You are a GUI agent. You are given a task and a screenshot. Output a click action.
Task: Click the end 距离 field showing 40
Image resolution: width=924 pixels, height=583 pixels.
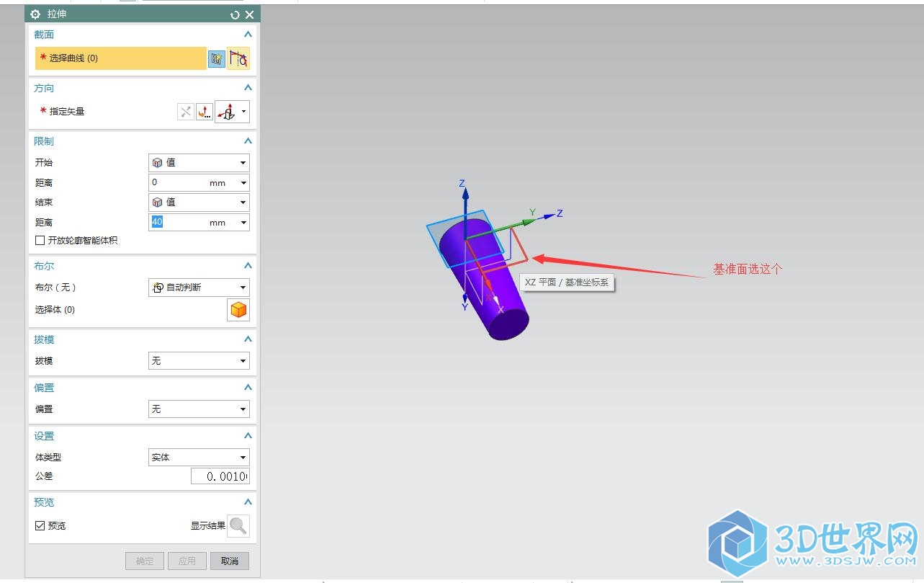177,223
